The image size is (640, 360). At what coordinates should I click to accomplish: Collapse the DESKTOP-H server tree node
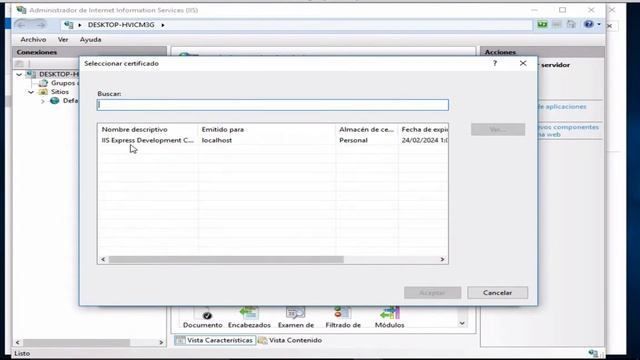pos(19,74)
